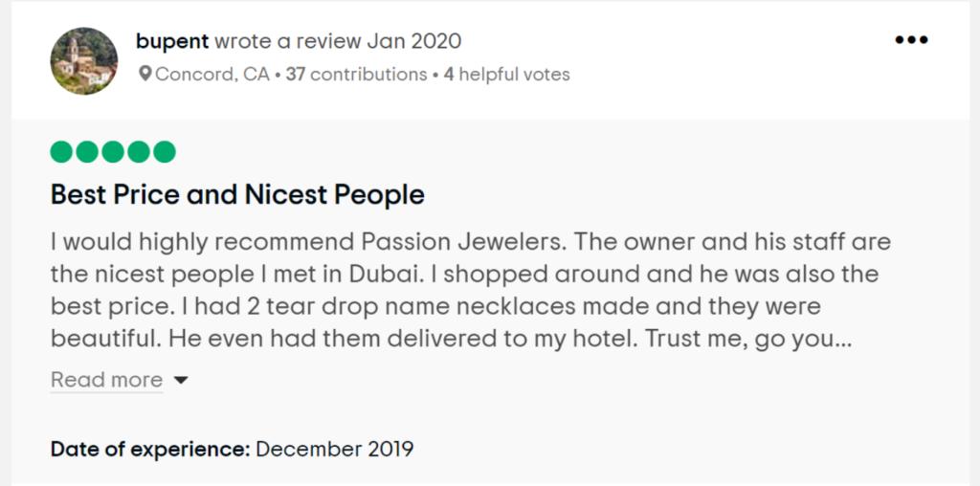
Task: Open review titled Best Price and Nicest People
Action: click(237, 195)
